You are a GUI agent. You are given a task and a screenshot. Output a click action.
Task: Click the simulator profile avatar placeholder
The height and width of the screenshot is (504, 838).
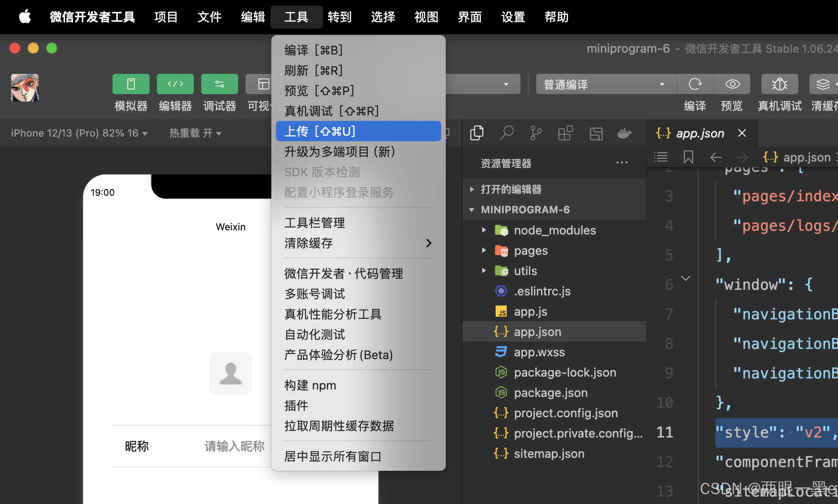[231, 373]
